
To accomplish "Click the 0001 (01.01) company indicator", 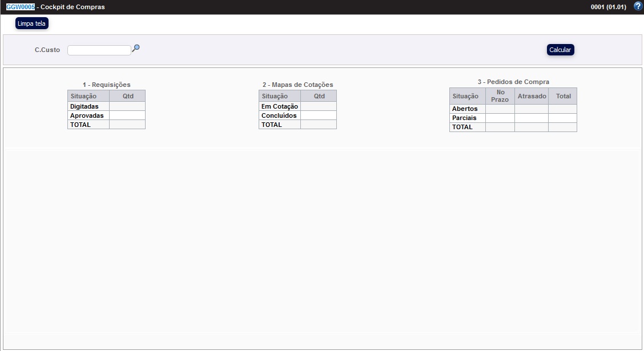I will 608,7.
